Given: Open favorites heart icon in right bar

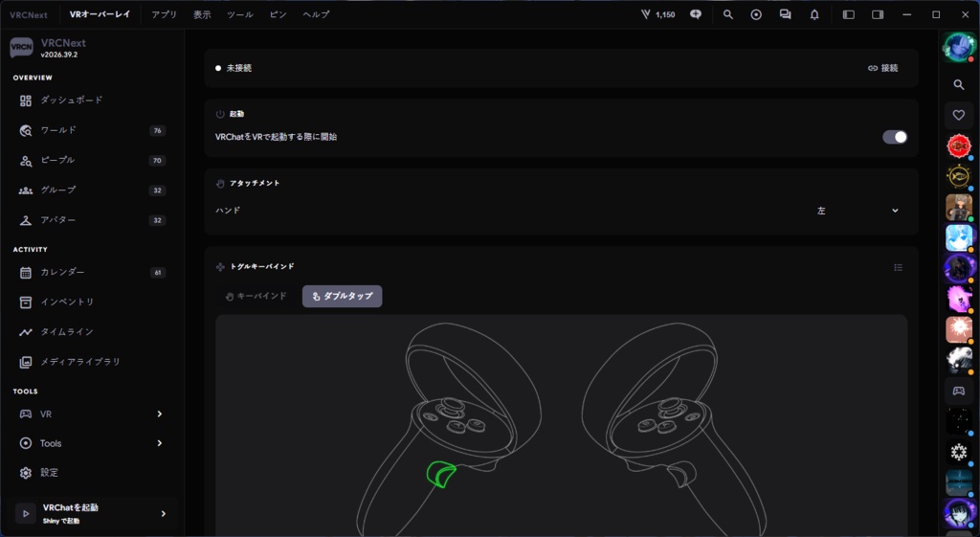Looking at the screenshot, I should 959,115.
